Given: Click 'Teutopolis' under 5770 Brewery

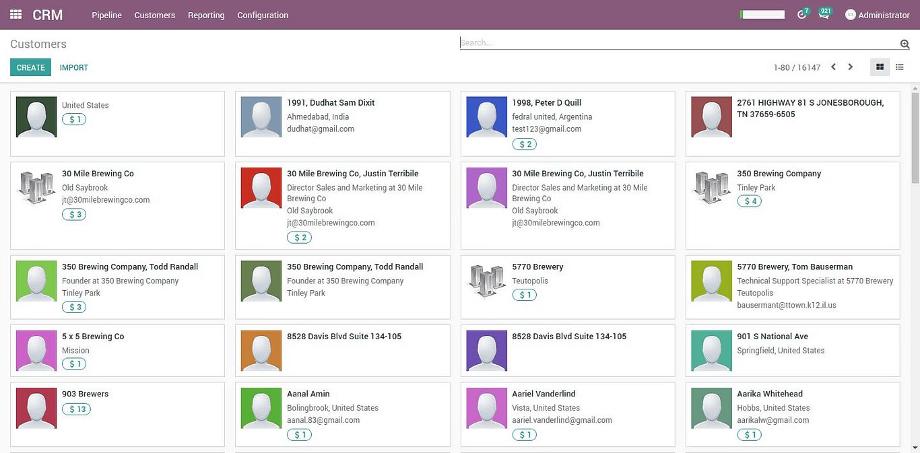Looking at the screenshot, I should pyautogui.click(x=530, y=281).
